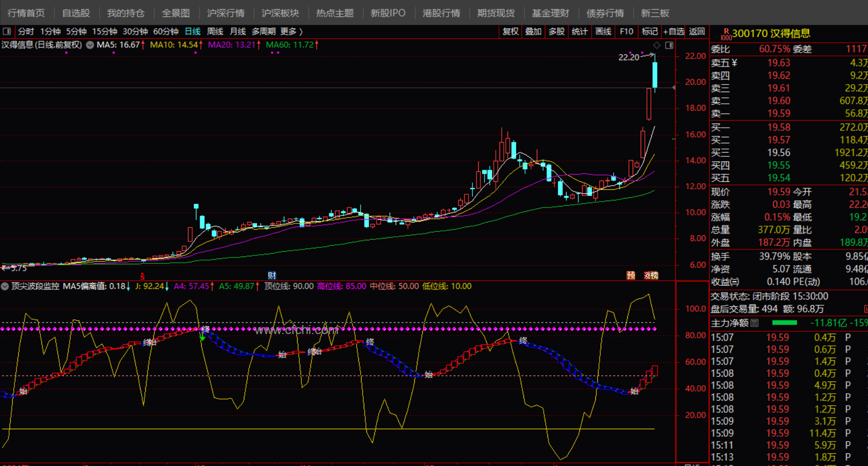The image size is (868, 466).
Task: Click the red S marker on timeline
Action: click(x=142, y=276)
